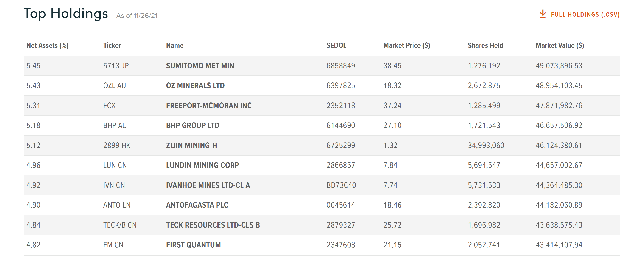
Task: Click market value 46,657,506.92
Action: (559, 125)
